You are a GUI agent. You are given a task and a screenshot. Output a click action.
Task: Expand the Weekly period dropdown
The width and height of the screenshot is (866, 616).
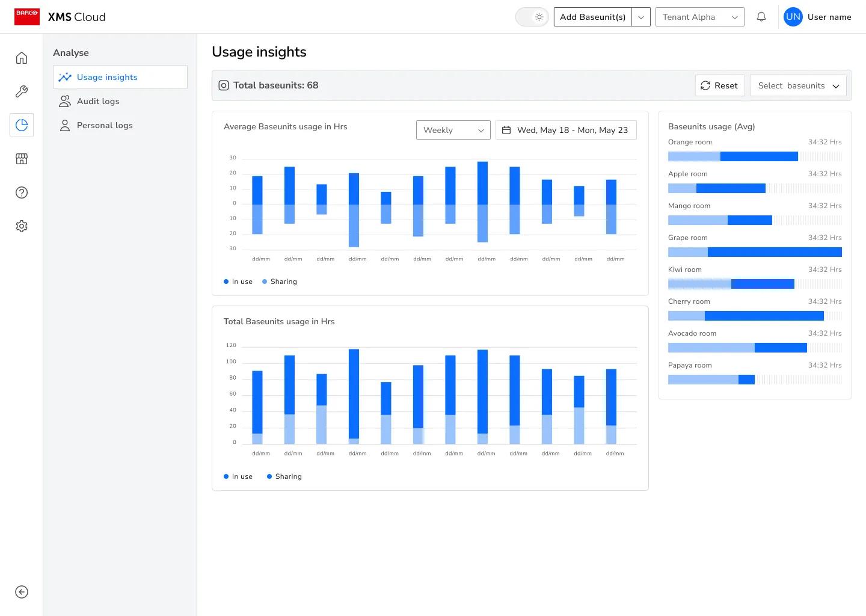453,130
